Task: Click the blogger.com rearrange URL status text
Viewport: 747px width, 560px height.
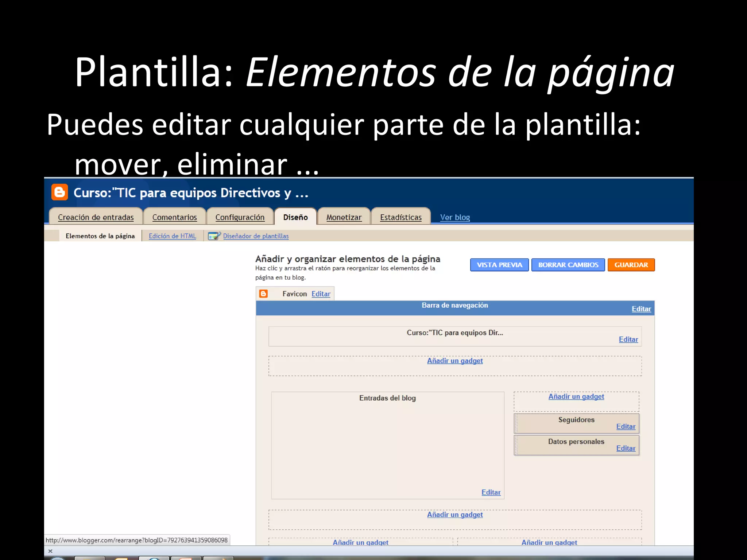Action: click(136, 540)
